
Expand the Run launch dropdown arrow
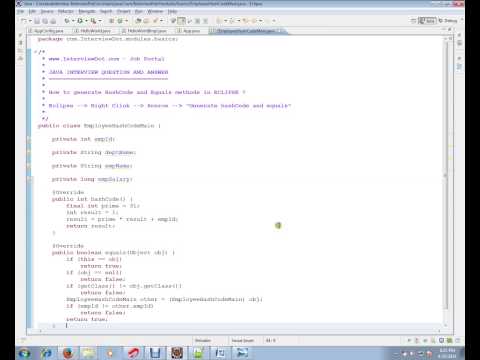86,21
